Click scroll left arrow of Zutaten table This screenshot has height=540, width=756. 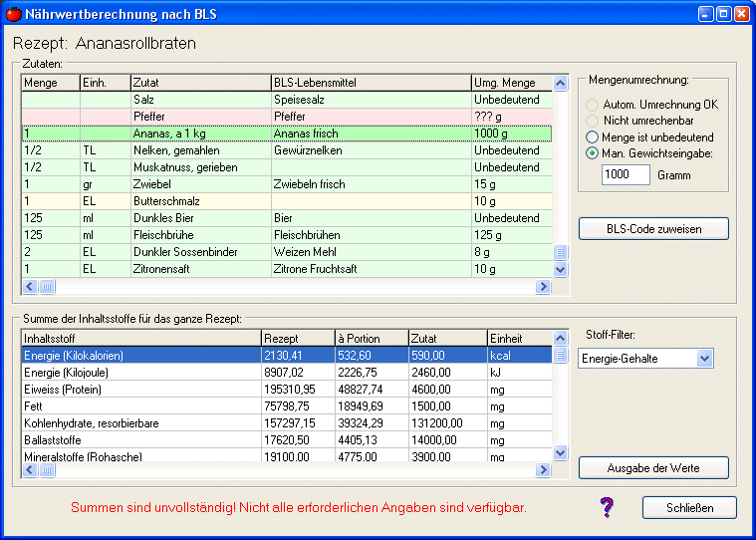tap(30, 286)
